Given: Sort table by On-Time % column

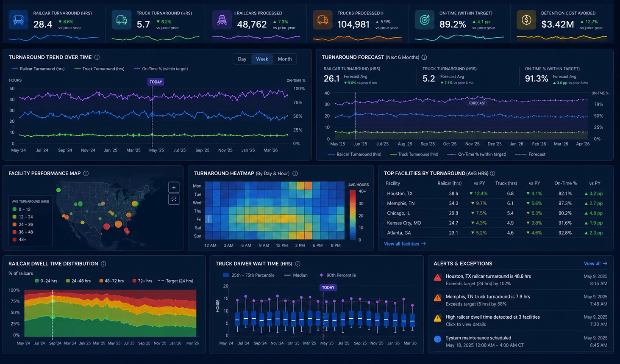Looking at the screenshot, I should [x=565, y=183].
